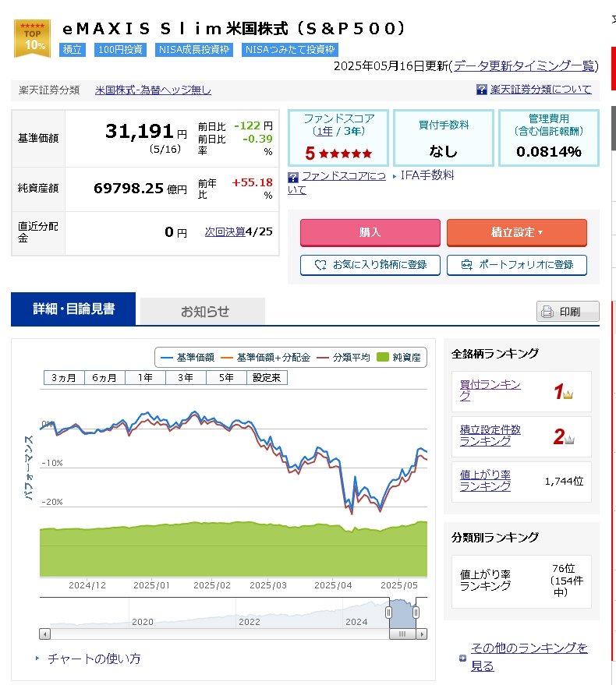Click the 31,191 基準価額 value
616x685 pixels.
point(140,131)
